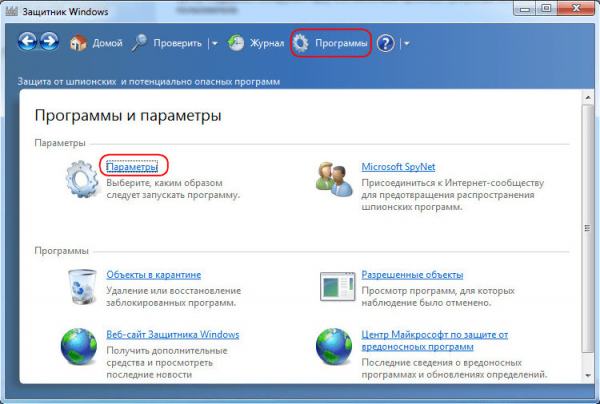Expand the dropdown arrow next to Проверить
This screenshot has width=600, height=404.
(214, 44)
